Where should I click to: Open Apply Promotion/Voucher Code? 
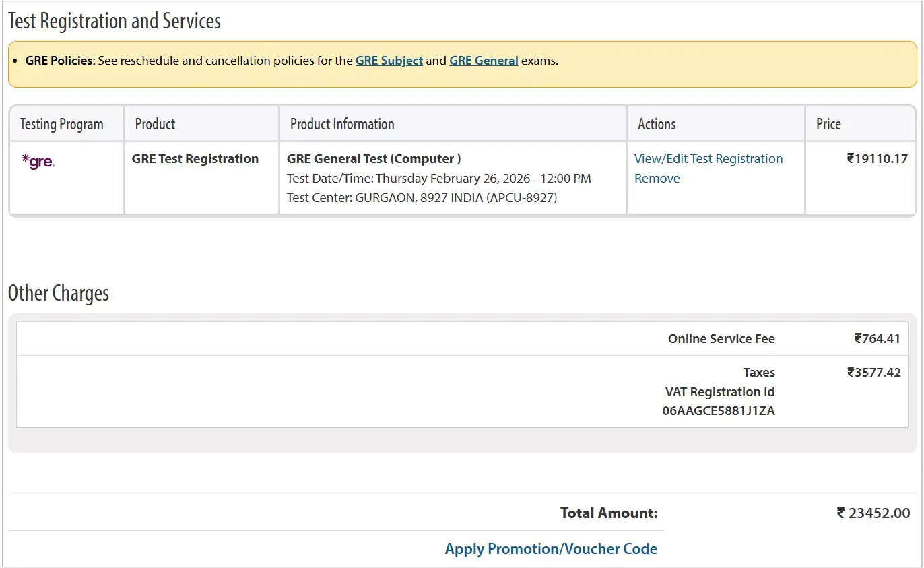pos(551,549)
